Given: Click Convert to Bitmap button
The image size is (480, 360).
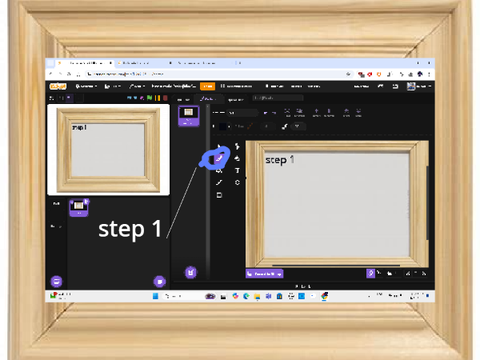Looking at the screenshot, I should click(265, 274).
